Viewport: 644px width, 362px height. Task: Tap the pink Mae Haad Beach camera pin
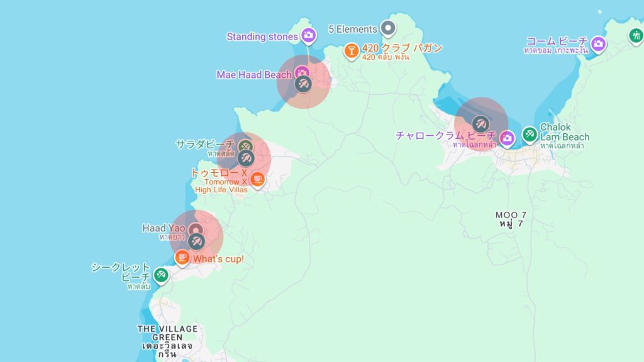[x=302, y=72]
